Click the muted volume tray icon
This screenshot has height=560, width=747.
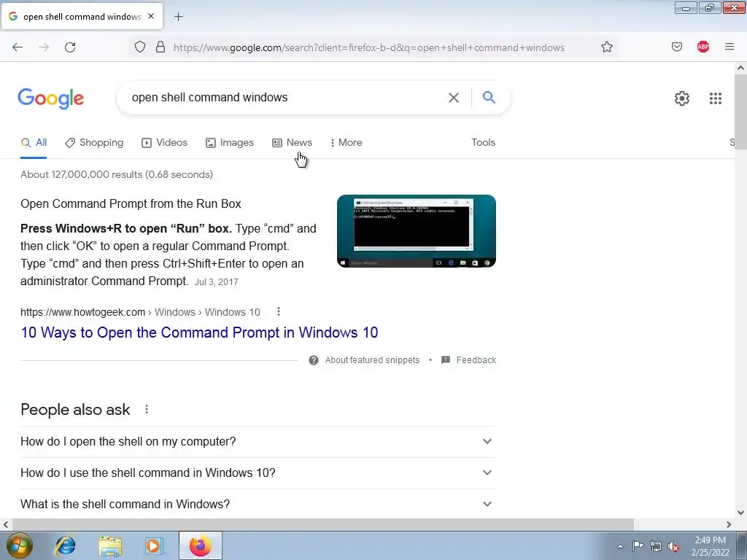[x=673, y=546]
